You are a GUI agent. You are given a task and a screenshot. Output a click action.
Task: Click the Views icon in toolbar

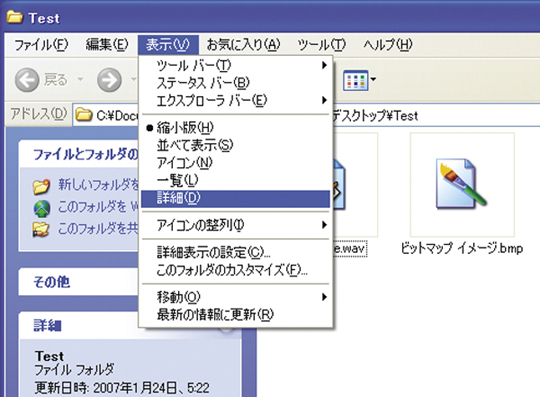click(355, 81)
